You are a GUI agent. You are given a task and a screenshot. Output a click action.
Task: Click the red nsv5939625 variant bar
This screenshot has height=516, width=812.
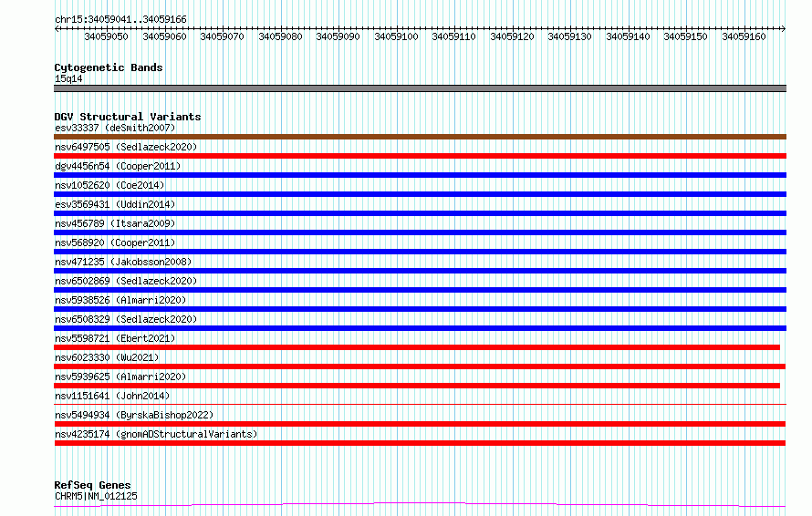(x=417, y=386)
